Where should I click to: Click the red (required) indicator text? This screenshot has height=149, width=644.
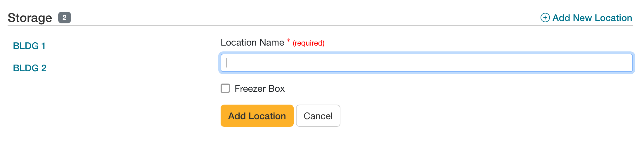tap(309, 43)
